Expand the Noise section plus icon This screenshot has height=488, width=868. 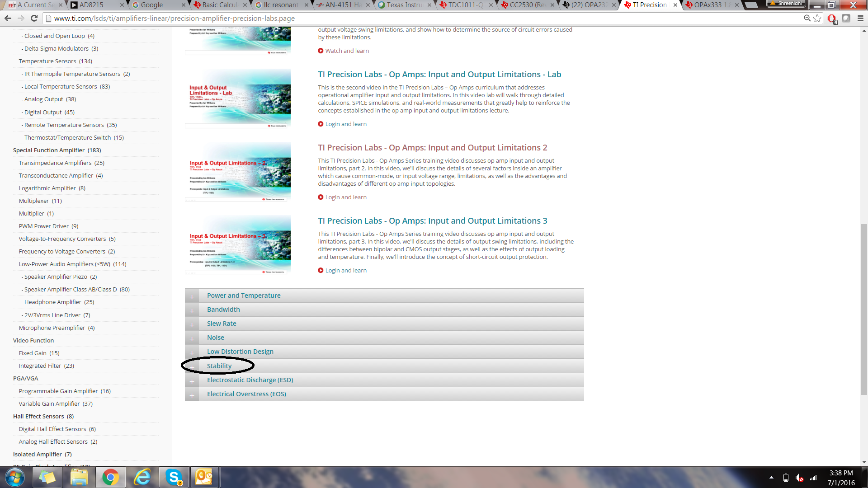point(192,338)
